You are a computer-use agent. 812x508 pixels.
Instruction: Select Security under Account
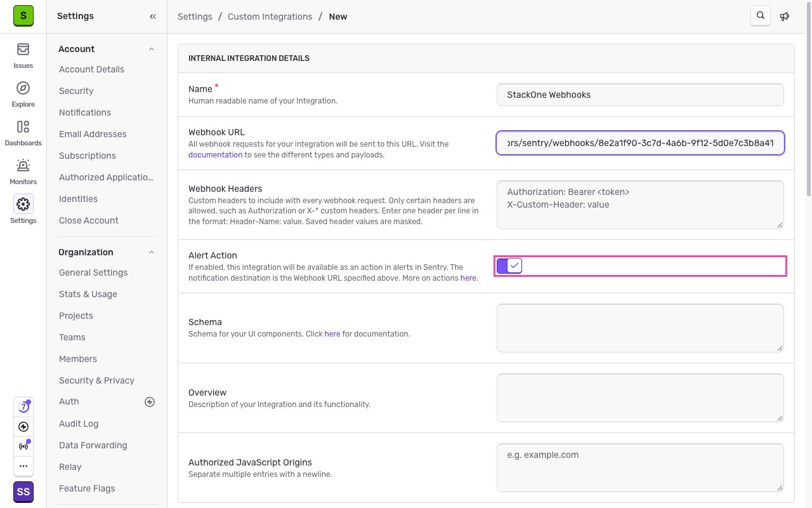pos(76,91)
